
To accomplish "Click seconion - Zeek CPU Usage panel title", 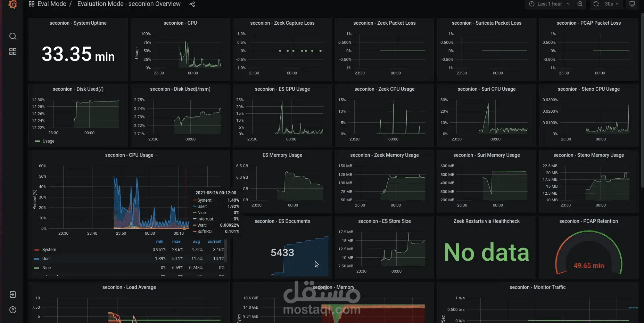I will 385,89.
